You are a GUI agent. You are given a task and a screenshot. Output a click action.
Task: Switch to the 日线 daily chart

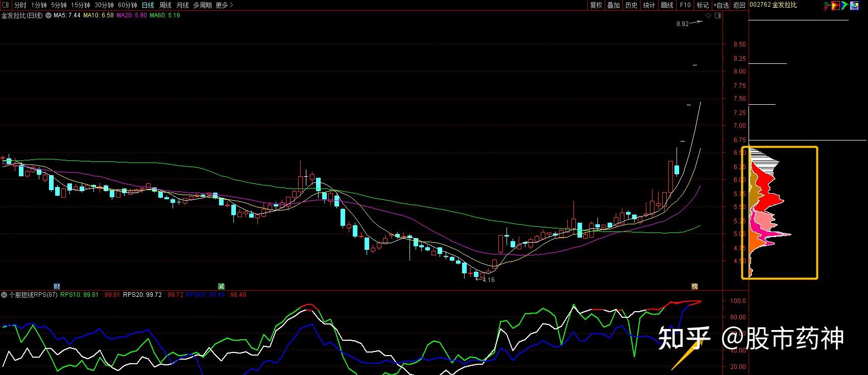148,5
